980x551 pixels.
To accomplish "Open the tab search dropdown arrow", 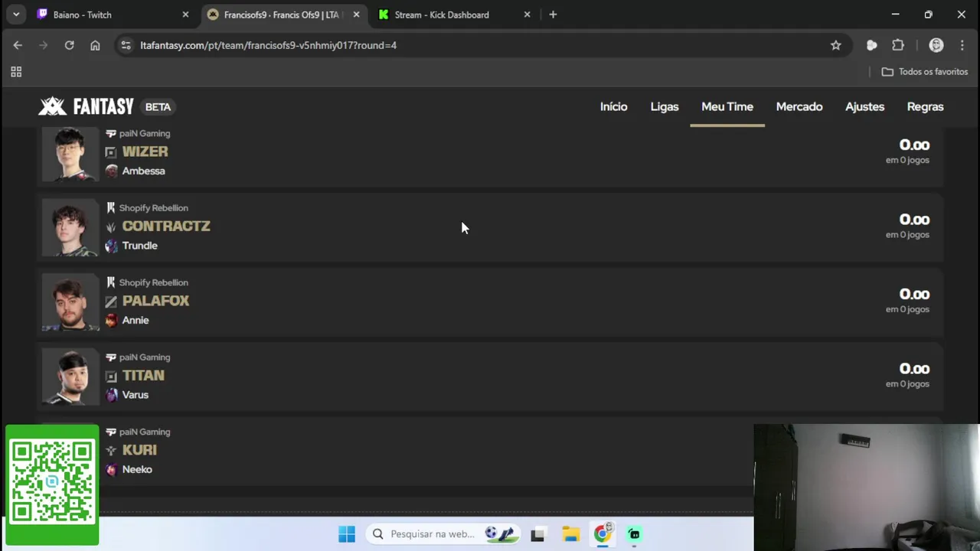I will point(16,15).
